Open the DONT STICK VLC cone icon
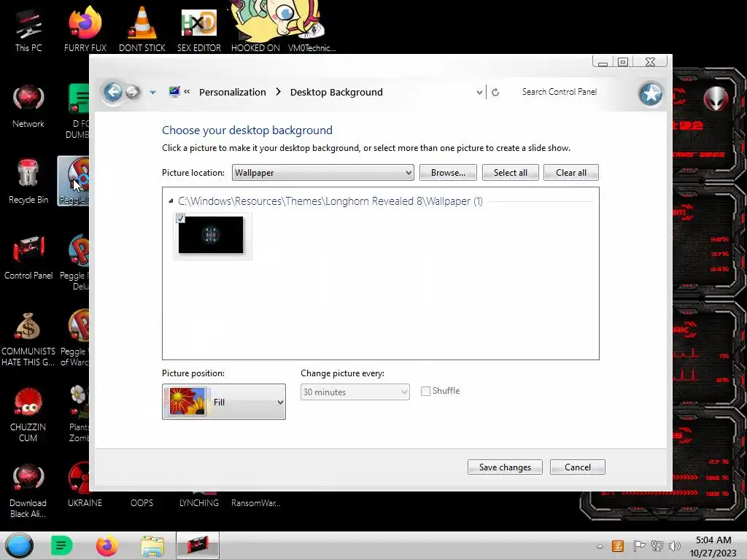747x560 pixels. [142, 29]
